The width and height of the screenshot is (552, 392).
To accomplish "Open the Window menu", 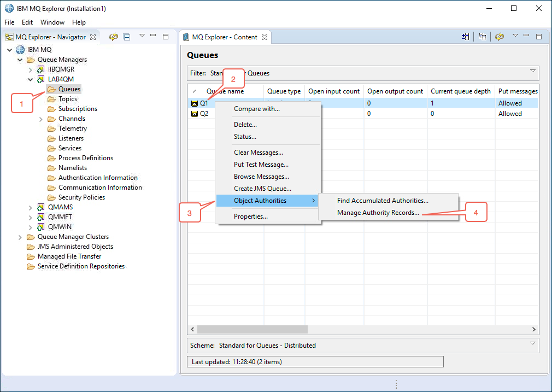I will pyautogui.click(x=52, y=22).
